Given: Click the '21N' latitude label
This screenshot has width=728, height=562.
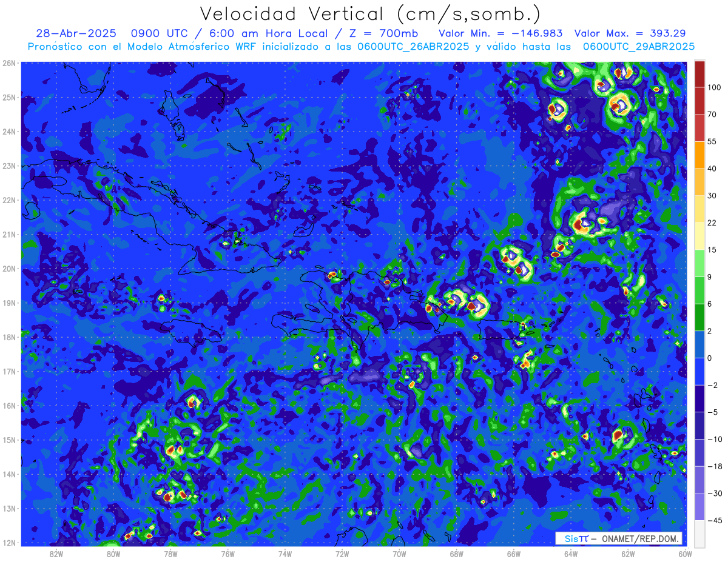Looking at the screenshot, I should coord(9,235).
